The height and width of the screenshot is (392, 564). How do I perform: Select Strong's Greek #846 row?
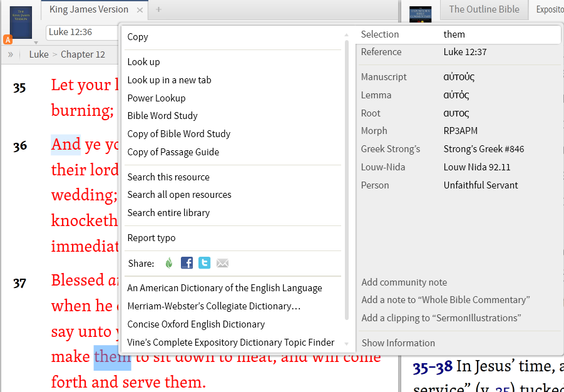click(459, 149)
